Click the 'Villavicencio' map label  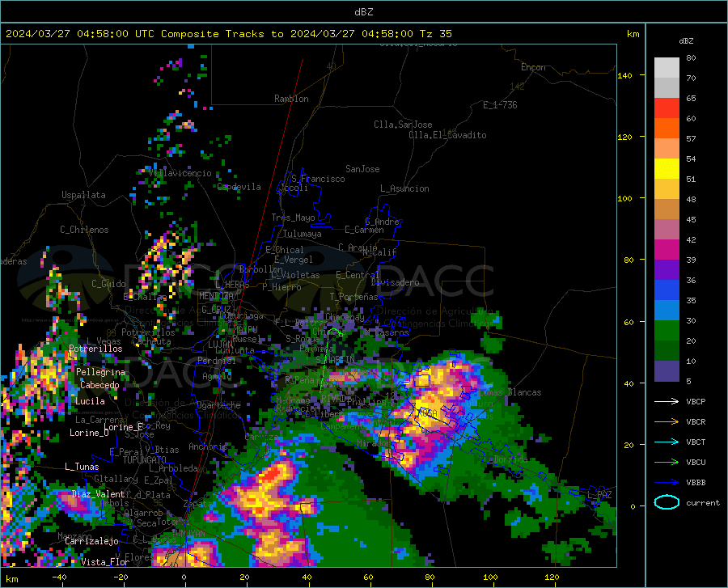(180, 173)
